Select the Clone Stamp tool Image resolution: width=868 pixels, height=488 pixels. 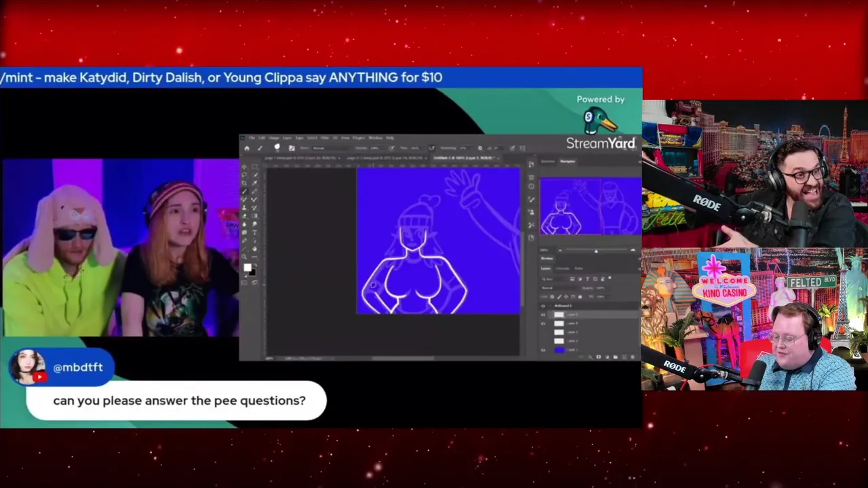[x=244, y=208]
